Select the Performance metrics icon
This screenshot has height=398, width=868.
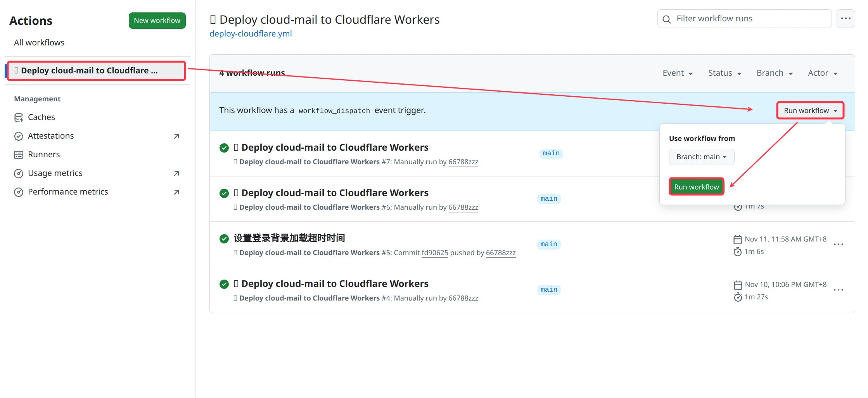pos(19,191)
